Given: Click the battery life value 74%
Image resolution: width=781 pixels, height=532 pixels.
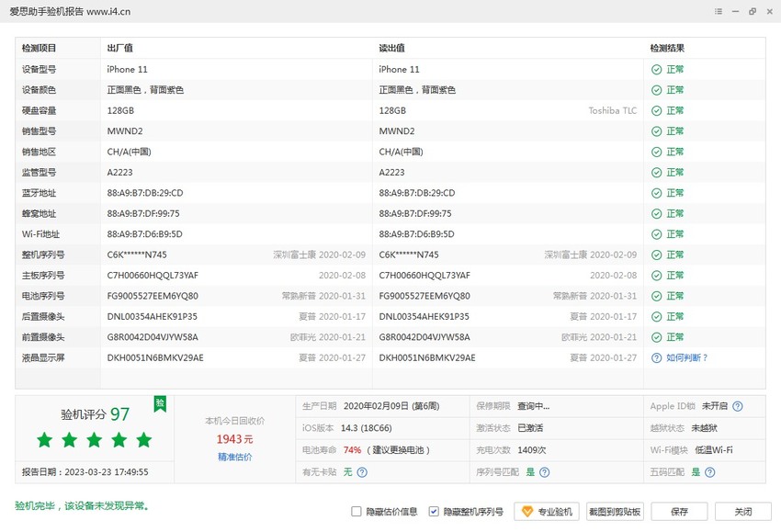Looking at the screenshot, I should point(352,450).
